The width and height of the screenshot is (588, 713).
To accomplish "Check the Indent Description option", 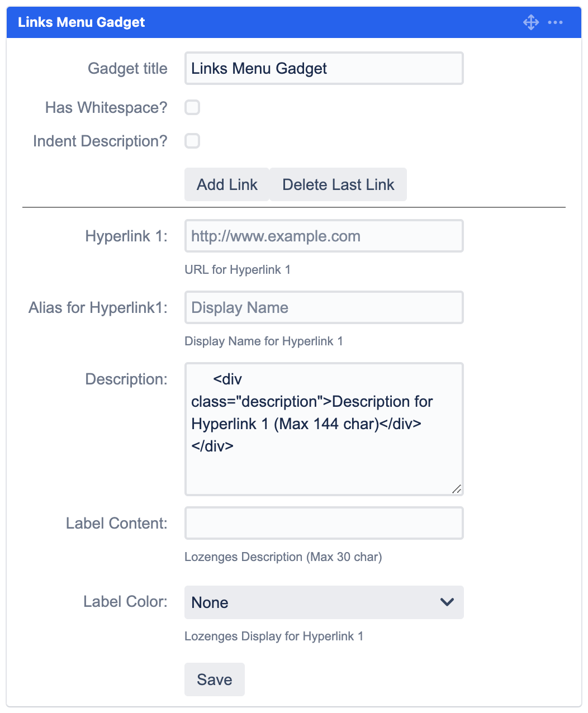I will click(x=192, y=141).
